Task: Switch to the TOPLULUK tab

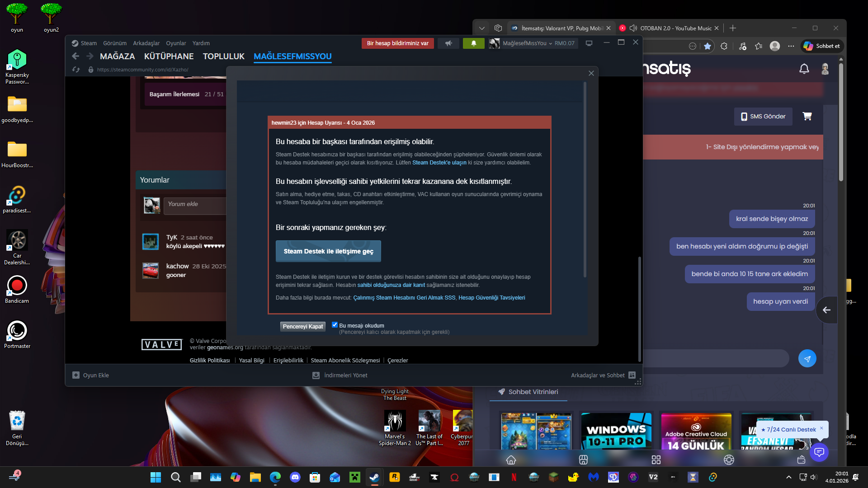Action: point(224,56)
